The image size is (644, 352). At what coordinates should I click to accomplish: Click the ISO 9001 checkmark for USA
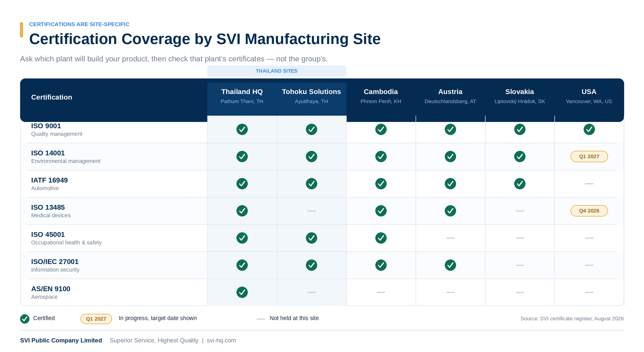589,129
